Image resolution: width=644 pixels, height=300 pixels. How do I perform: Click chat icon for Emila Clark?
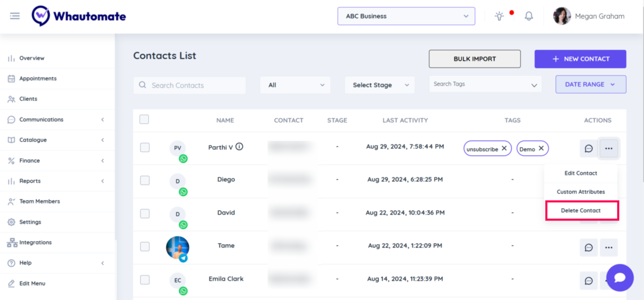588,281
